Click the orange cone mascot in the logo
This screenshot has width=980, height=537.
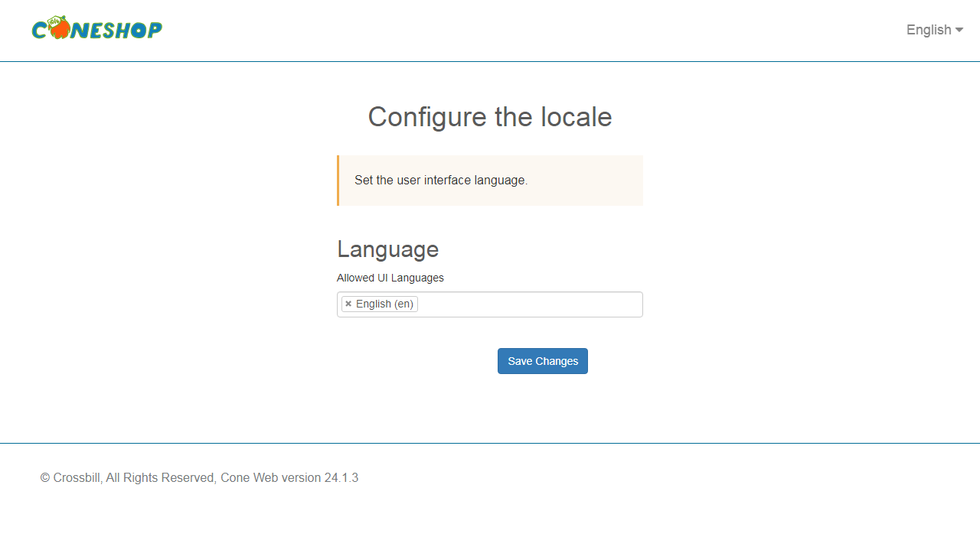(58, 29)
